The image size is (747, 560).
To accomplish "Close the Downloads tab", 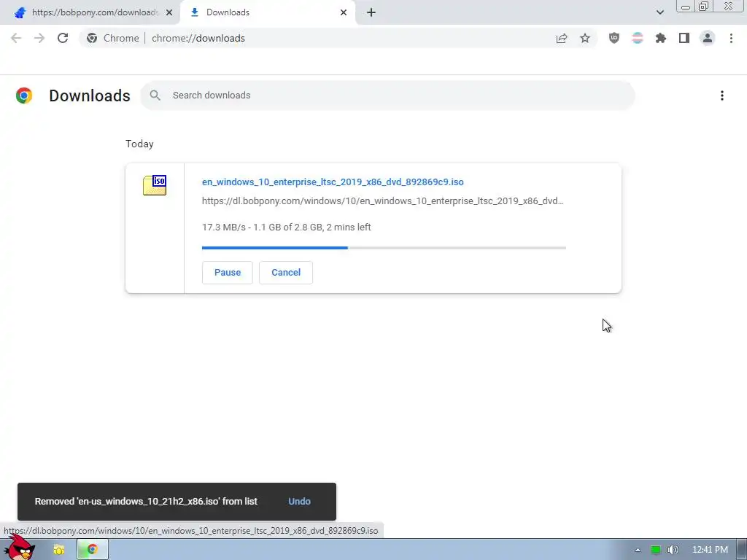I will pos(344,12).
